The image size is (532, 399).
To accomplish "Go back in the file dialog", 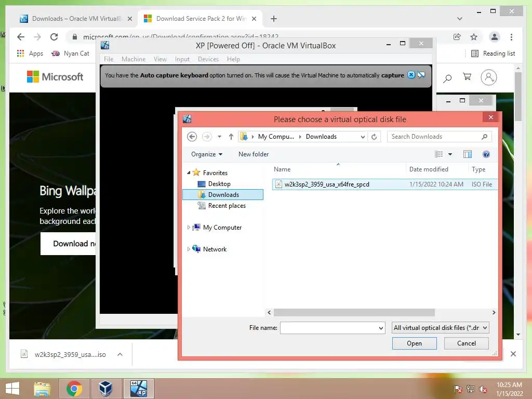I will (192, 137).
